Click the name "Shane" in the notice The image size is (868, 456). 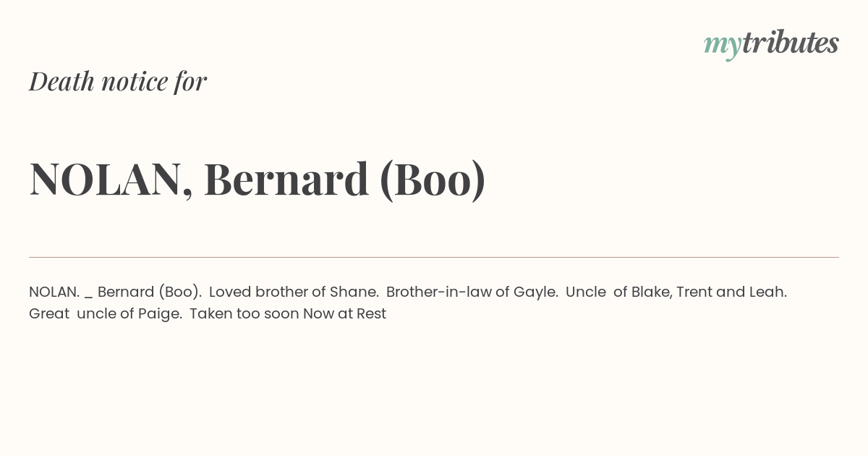352,292
